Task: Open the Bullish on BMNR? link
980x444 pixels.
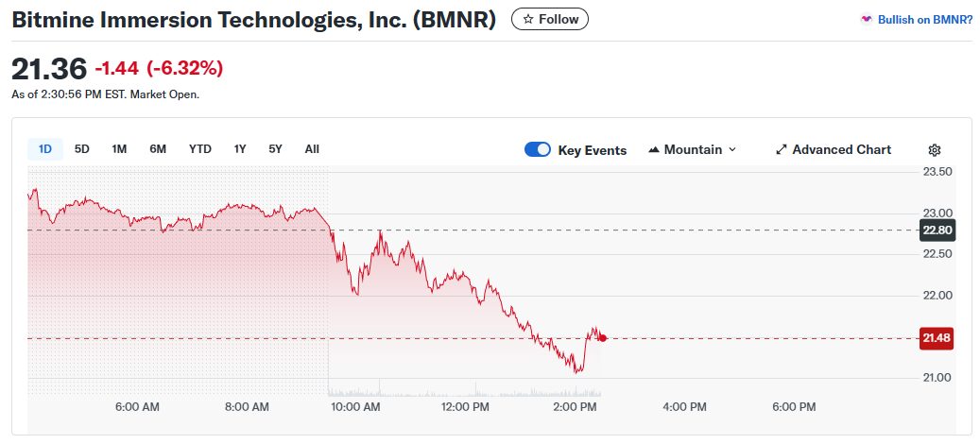Action: coord(925,19)
